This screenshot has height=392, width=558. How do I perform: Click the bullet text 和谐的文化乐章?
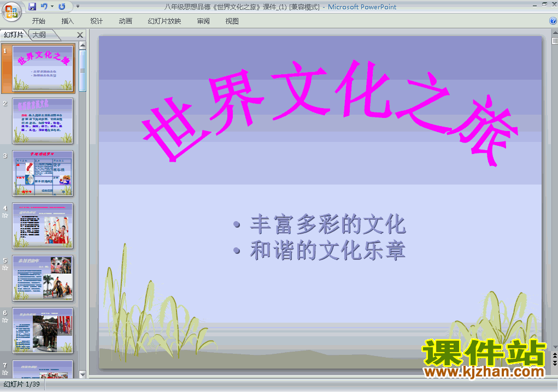coord(328,250)
